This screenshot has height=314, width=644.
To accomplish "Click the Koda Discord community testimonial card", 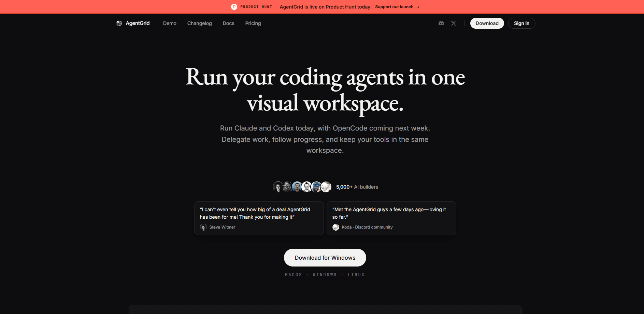I will pyautogui.click(x=391, y=218).
